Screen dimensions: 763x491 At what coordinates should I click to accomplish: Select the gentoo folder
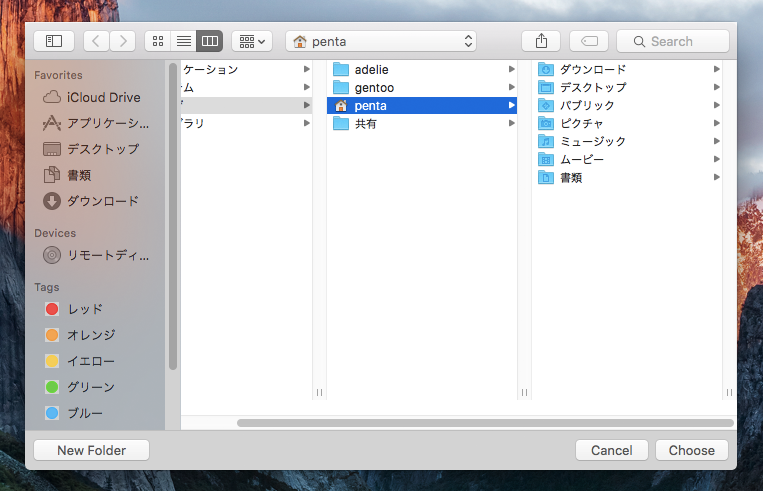point(421,88)
